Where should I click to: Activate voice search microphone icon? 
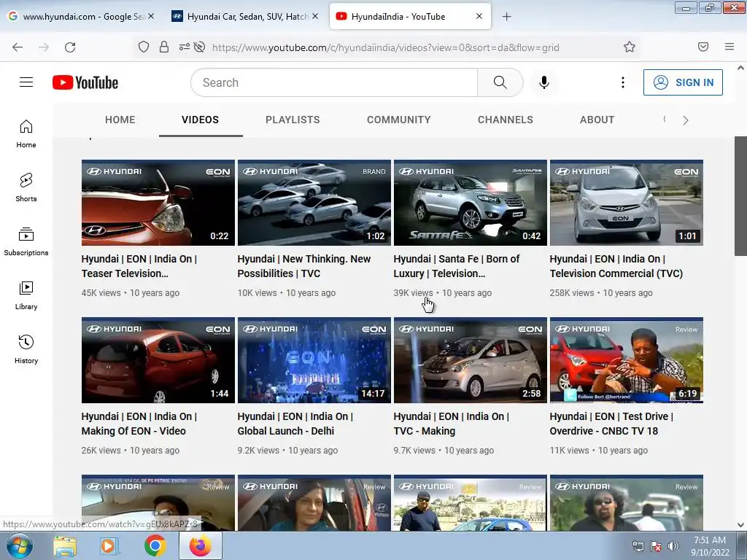[544, 82]
